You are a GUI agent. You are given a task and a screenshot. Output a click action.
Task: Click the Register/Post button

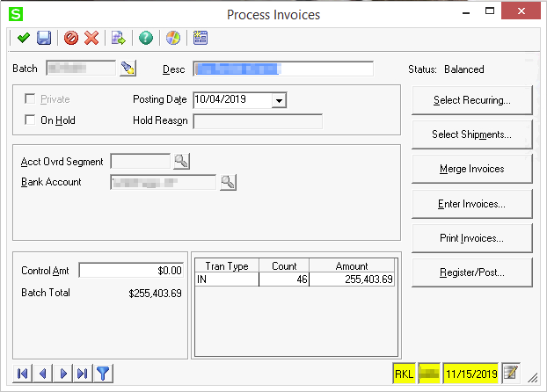471,272
